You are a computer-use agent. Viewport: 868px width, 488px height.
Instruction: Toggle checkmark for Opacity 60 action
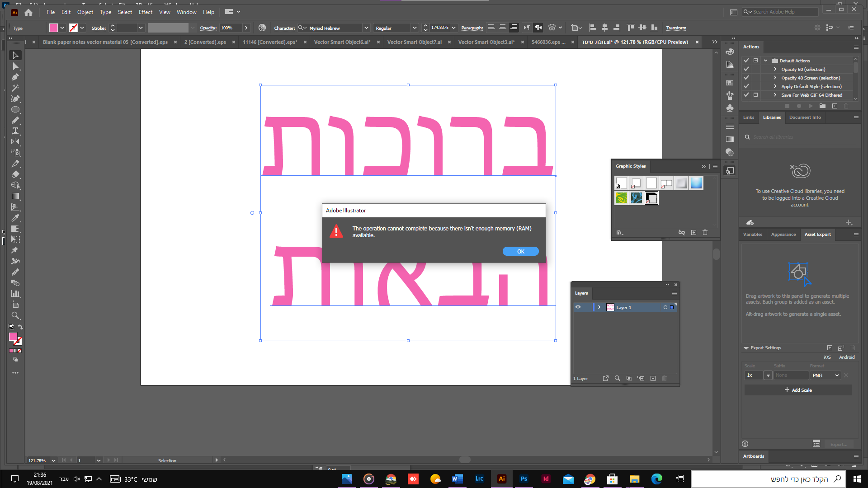pos(746,69)
